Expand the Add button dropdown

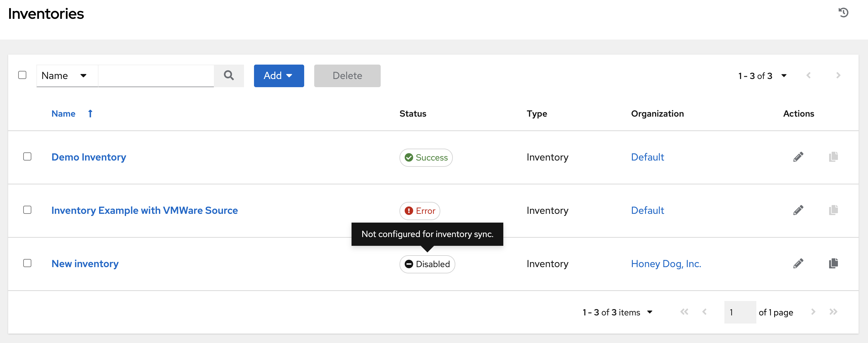(279, 76)
